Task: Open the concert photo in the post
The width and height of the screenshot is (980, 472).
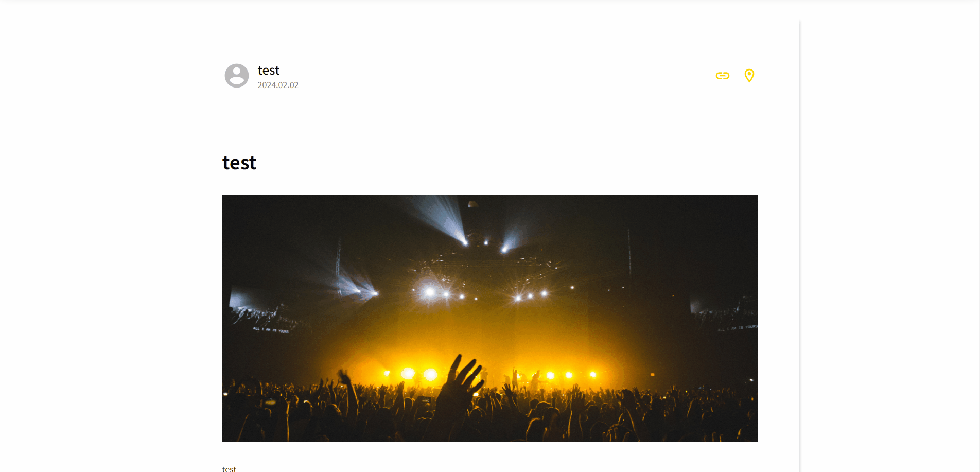Action: point(490,318)
